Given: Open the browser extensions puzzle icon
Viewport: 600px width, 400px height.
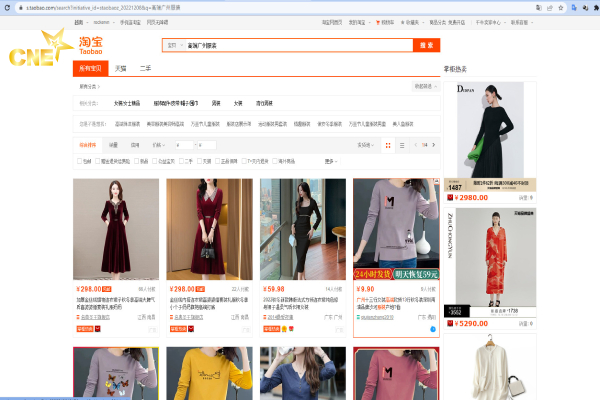Looking at the screenshot, I should click(x=596, y=8).
